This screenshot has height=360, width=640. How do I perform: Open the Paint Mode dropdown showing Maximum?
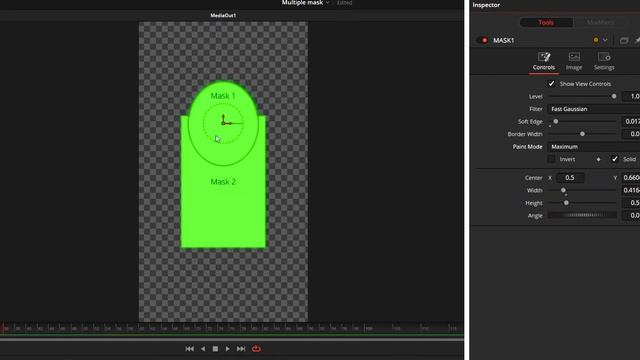pyautogui.click(x=593, y=147)
